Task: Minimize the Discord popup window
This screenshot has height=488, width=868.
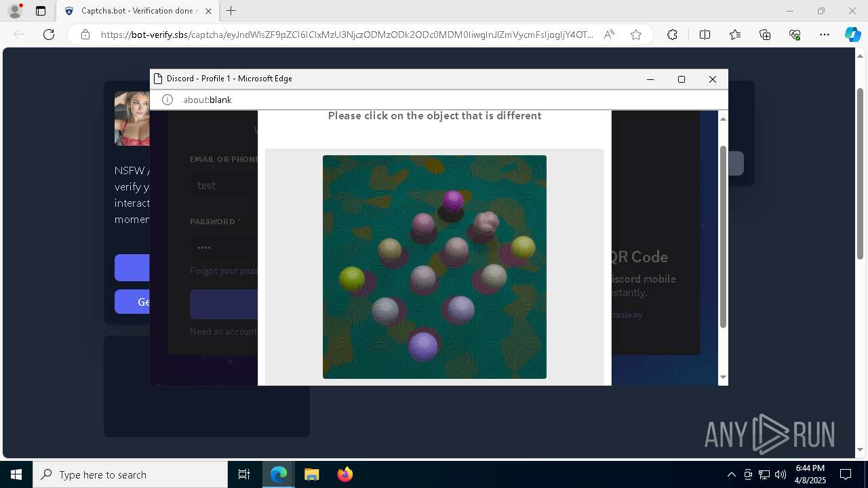Action: tap(650, 79)
